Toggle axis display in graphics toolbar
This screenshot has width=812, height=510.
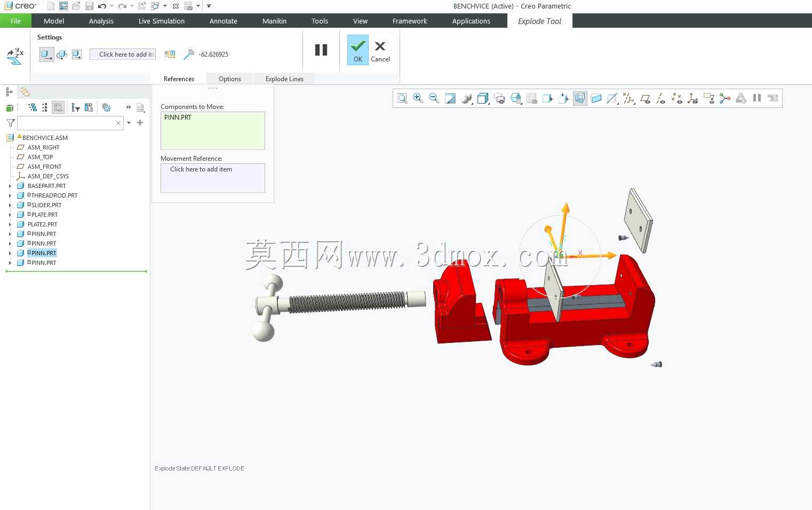click(660, 98)
